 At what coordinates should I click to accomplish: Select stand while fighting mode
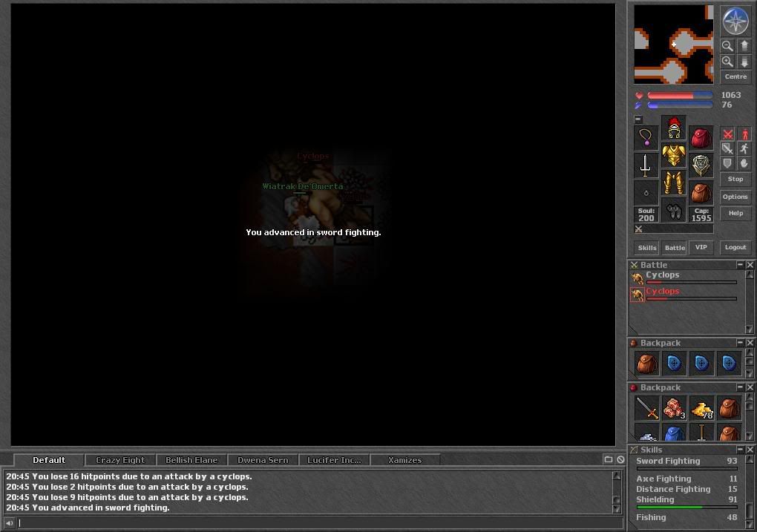[x=744, y=134]
